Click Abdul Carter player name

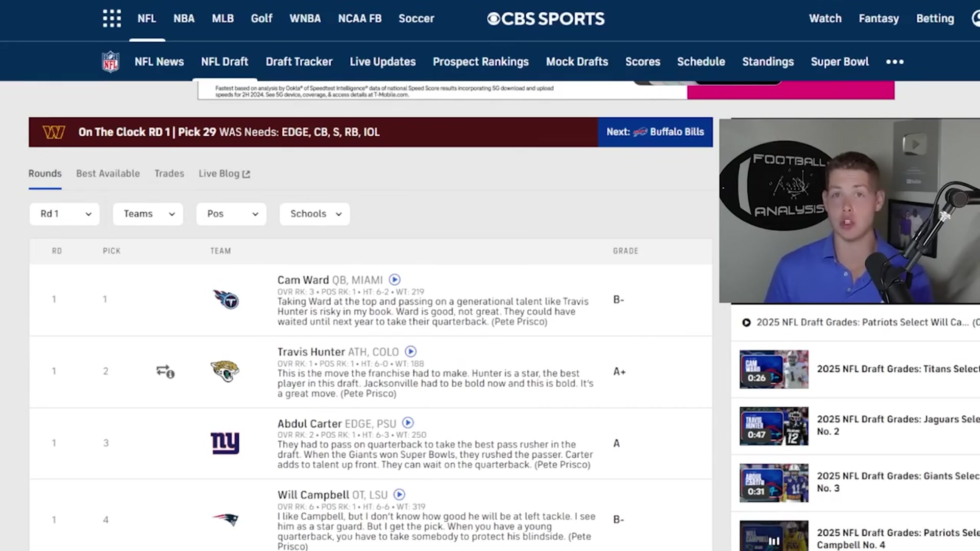[309, 423]
